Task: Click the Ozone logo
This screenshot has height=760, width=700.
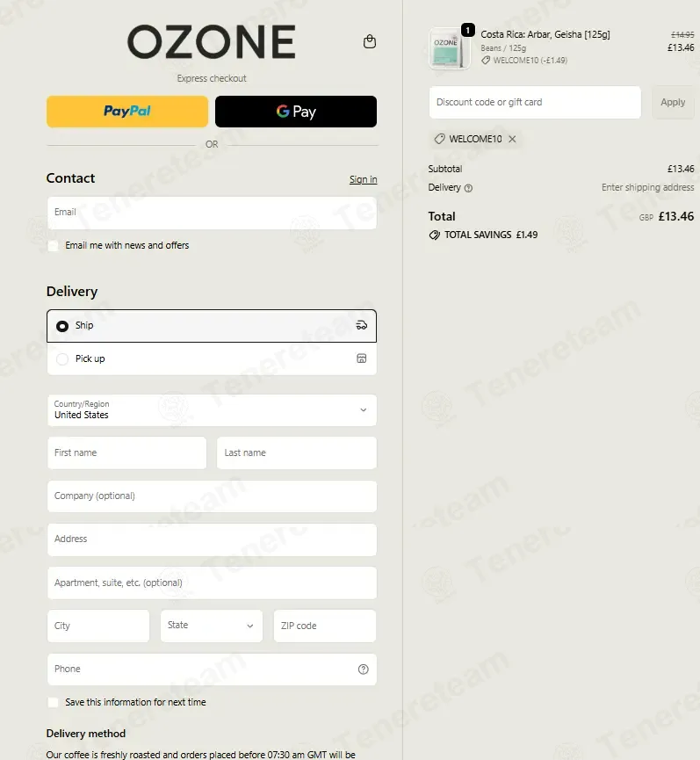Action: [x=211, y=42]
